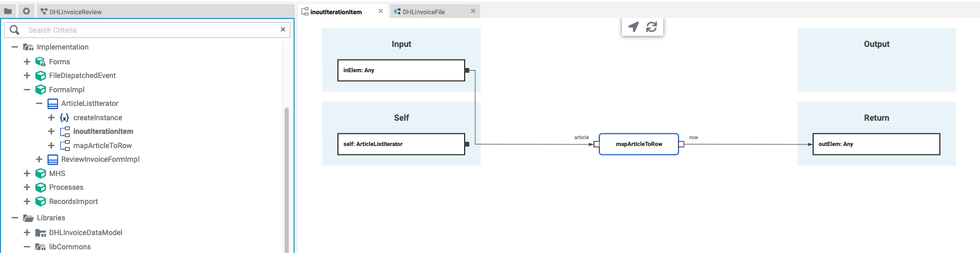Image resolution: width=980 pixels, height=253 pixels.
Task: Select the FileDispatchedEvent package icon
Action: point(40,76)
